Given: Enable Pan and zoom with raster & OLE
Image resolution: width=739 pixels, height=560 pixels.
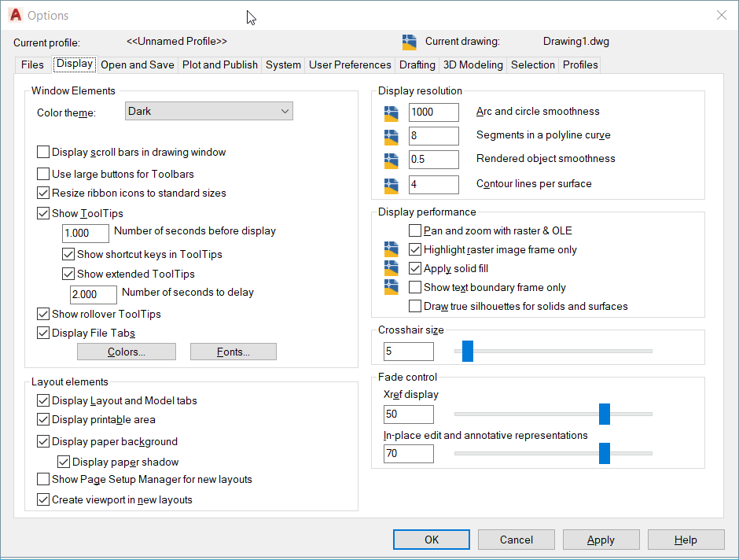Looking at the screenshot, I should click(x=415, y=230).
